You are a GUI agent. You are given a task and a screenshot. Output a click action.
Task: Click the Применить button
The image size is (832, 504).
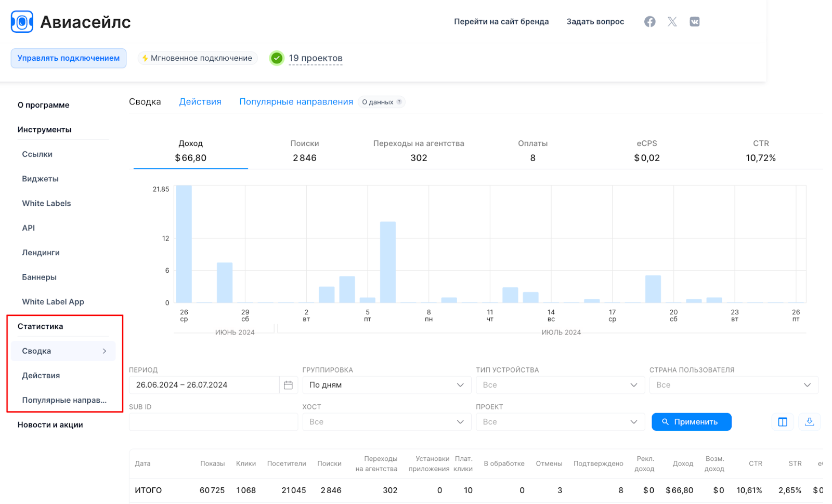pyautogui.click(x=692, y=422)
